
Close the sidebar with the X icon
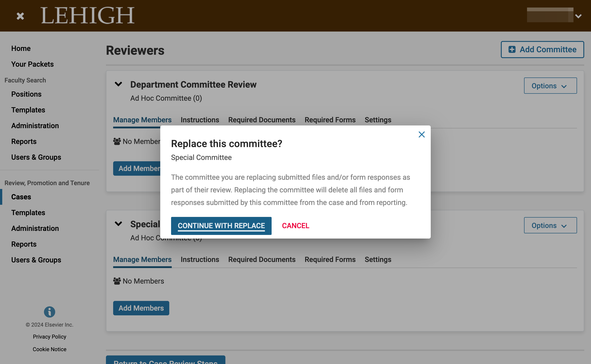[x=20, y=16]
